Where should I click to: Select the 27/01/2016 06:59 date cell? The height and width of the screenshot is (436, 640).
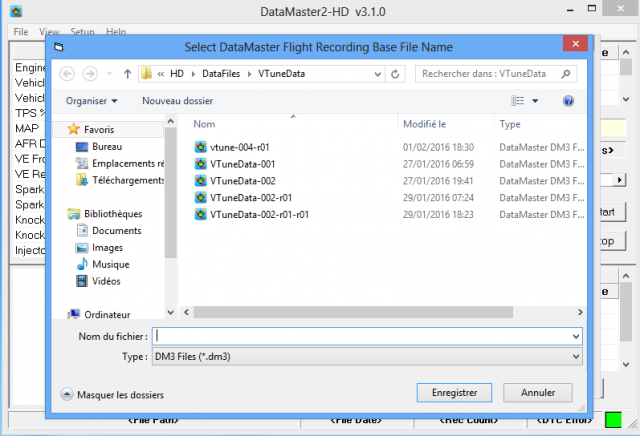[438, 164]
